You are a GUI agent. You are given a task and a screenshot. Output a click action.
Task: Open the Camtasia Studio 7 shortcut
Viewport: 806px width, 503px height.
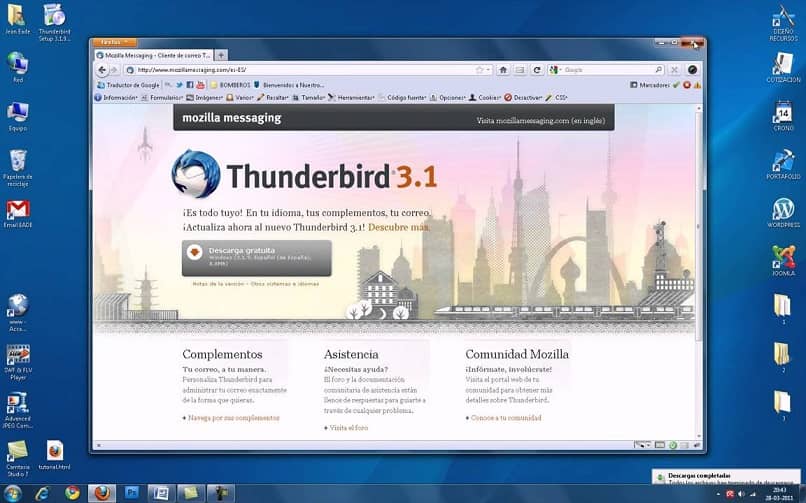tap(18, 458)
